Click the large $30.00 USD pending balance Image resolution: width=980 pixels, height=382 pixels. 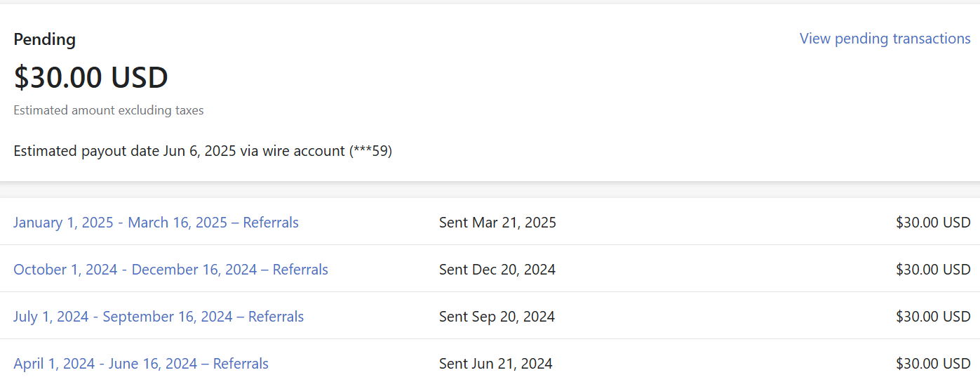(x=90, y=77)
